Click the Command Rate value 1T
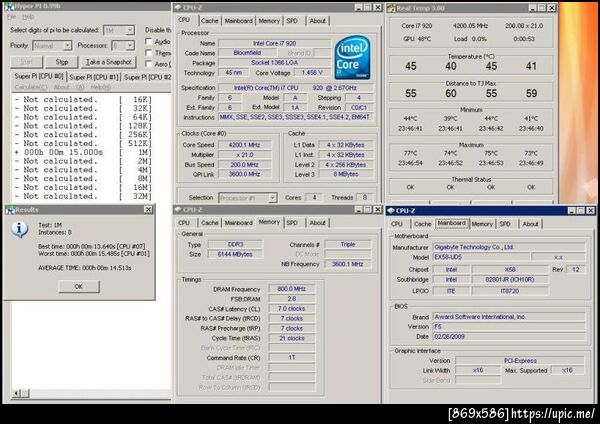The width and height of the screenshot is (600, 424). coord(292,357)
